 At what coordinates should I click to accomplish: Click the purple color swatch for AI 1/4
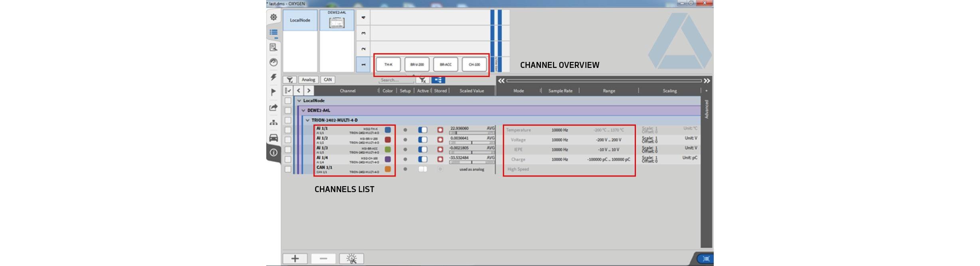(x=388, y=159)
